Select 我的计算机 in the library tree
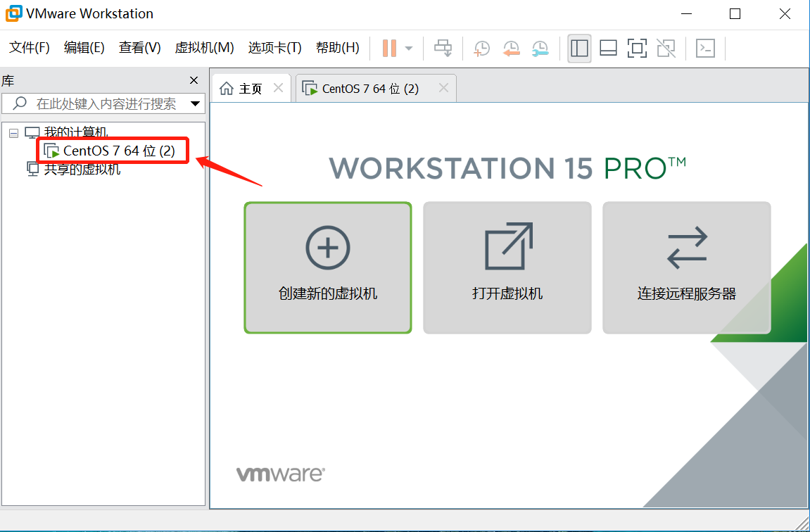 pyautogui.click(x=76, y=132)
